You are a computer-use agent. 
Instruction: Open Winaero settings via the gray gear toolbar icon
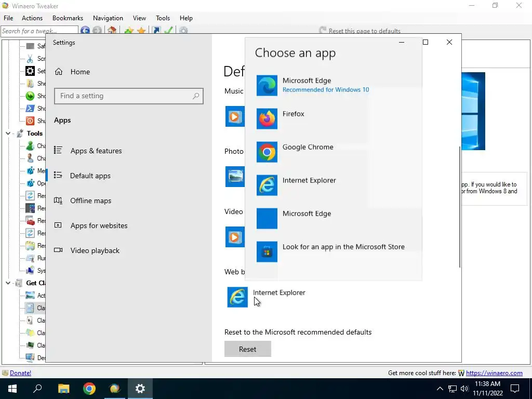pyautogui.click(x=183, y=31)
